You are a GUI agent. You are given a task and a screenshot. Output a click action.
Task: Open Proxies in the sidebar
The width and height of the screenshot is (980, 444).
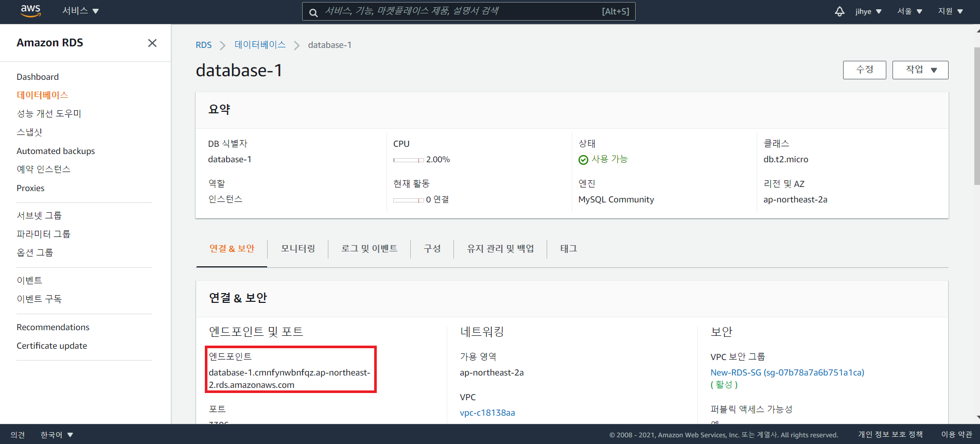[x=30, y=188]
